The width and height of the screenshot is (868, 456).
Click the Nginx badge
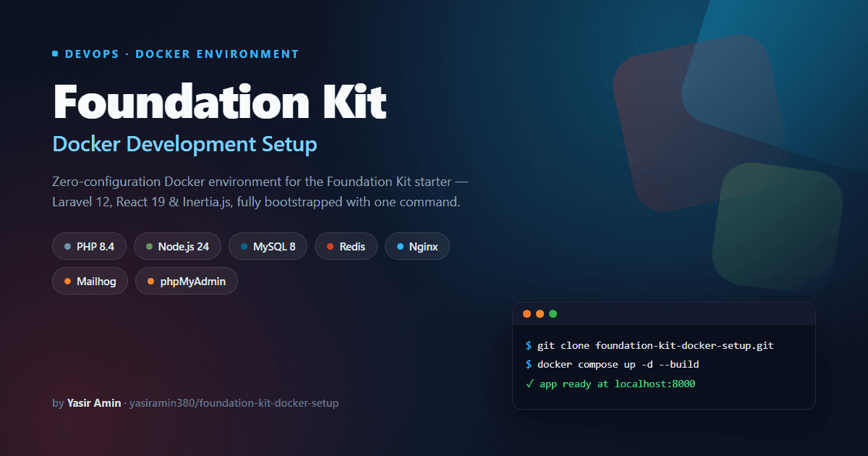(417, 246)
